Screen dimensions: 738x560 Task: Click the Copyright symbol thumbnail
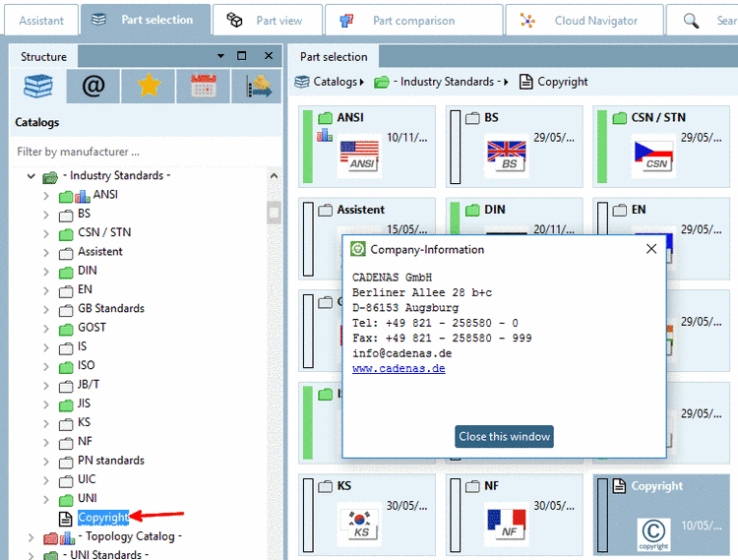coord(653,533)
